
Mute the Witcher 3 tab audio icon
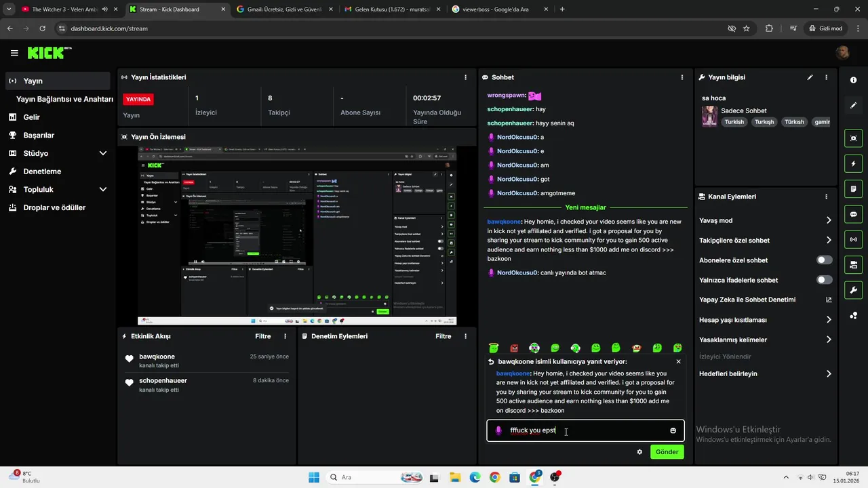coord(104,9)
